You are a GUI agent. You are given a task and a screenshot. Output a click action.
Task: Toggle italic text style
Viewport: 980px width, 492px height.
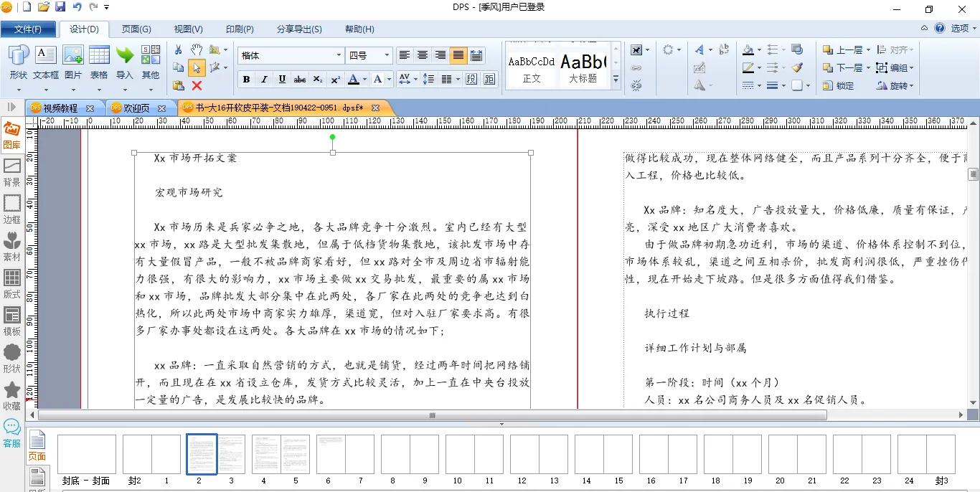(264, 79)
